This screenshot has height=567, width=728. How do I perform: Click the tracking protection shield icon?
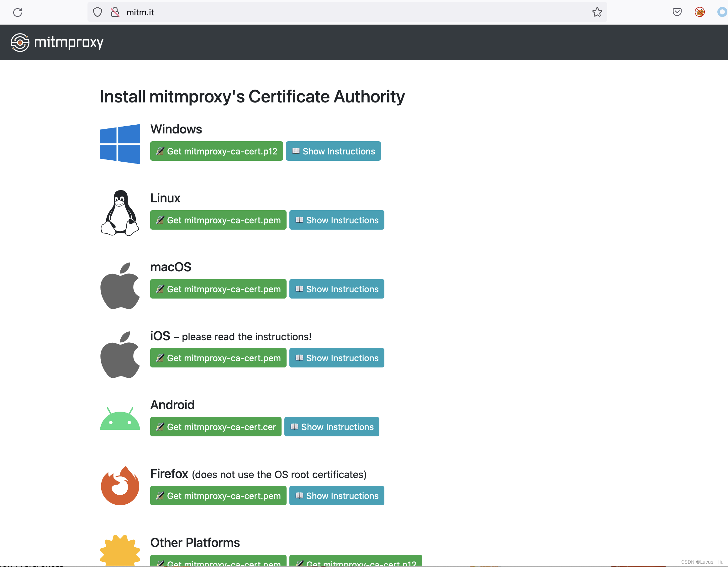pyautogui.click(x=97, y=12)
